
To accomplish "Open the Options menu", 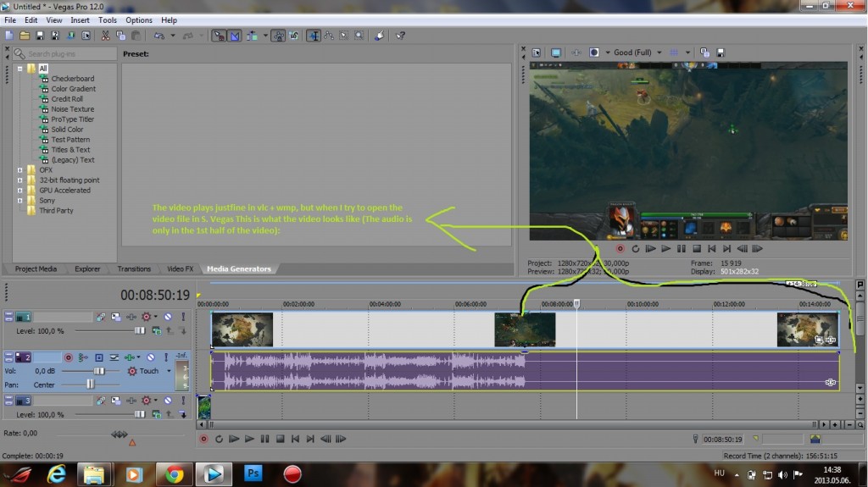I will tap(138, 20).
